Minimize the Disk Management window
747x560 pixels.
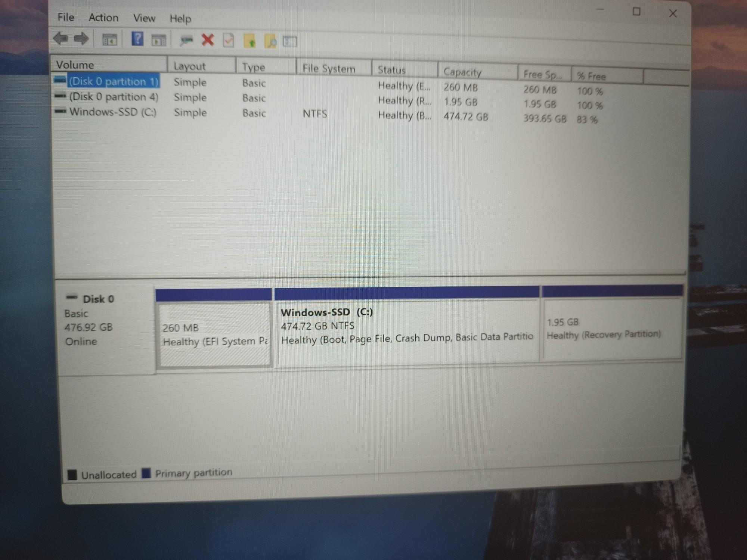[x=600, y=10]
